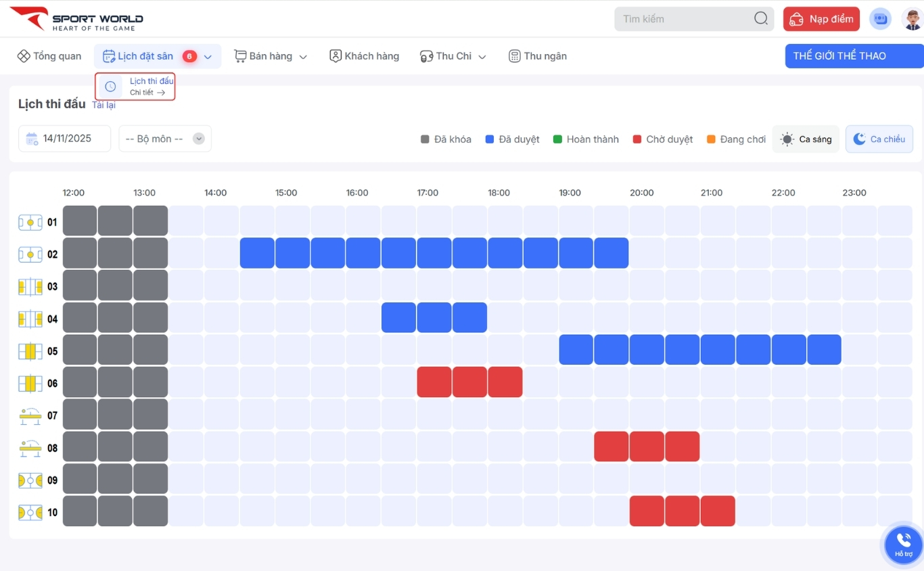
Task: Select the court 07 table tennis icon
Action: point(30,415)
